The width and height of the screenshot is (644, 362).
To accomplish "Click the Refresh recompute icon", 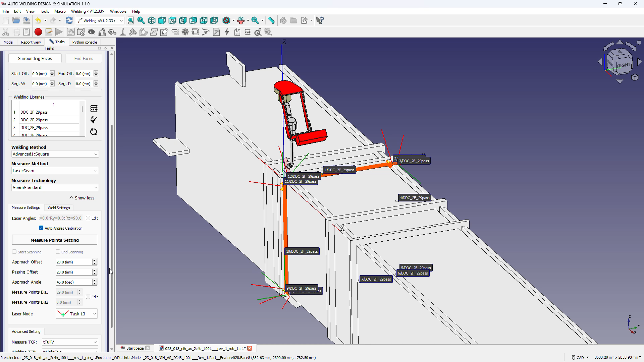I will tap(69, 20).
